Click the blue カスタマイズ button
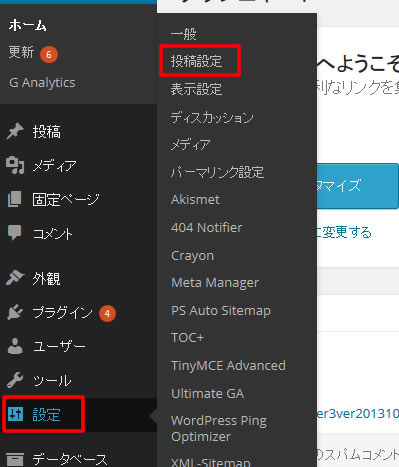Image resolution: width=399 pixels, height=467 pixels. [x=357, y=186]
